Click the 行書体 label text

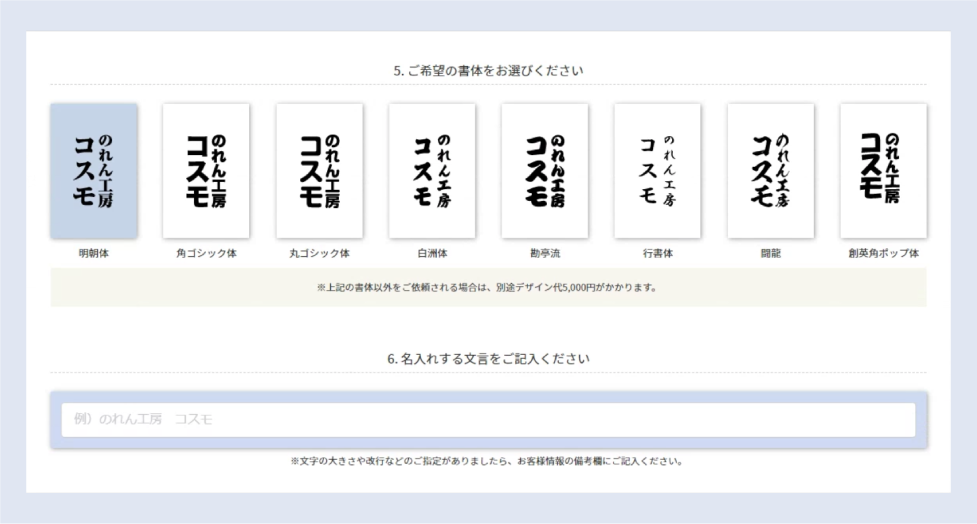coord(657,254)
